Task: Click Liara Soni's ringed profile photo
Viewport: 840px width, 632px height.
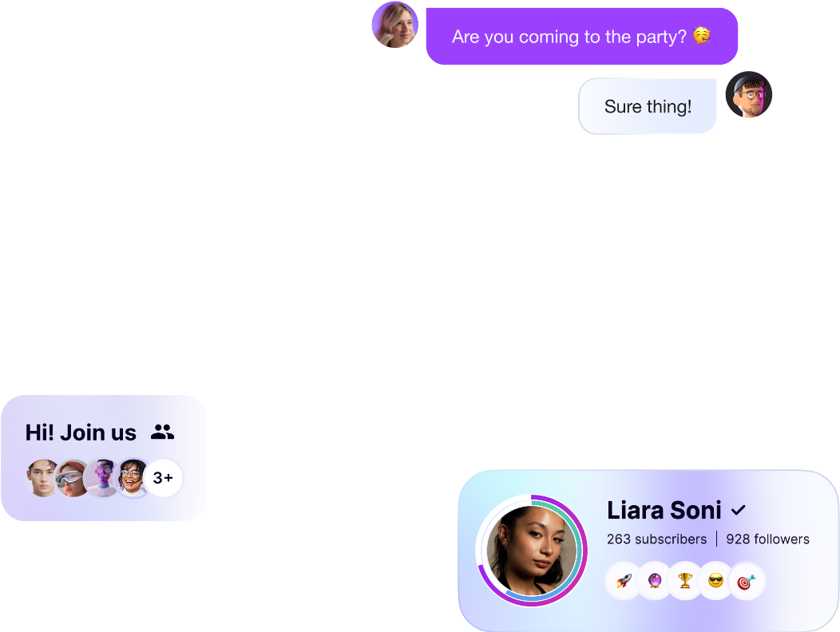Action: click(532, 551)
